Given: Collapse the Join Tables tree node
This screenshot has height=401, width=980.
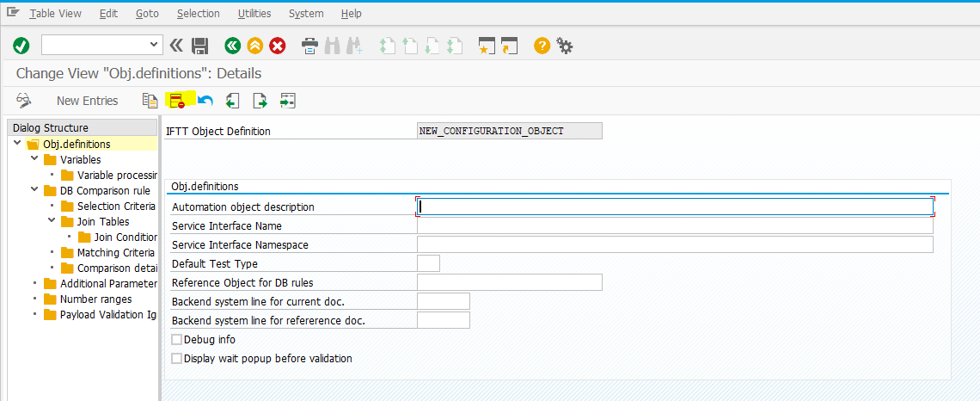Looking at the screenshot, I should [x=52, y=221].
